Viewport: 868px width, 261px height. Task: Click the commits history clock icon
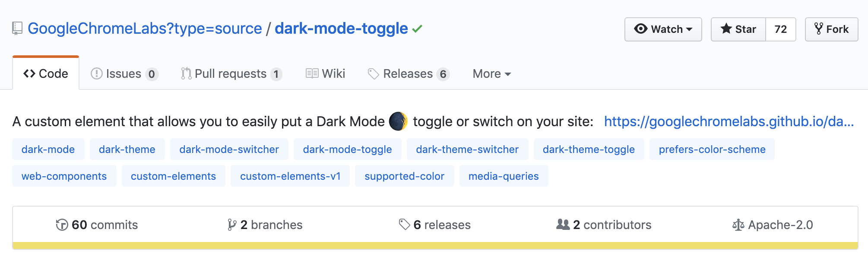tap(62, 225)
